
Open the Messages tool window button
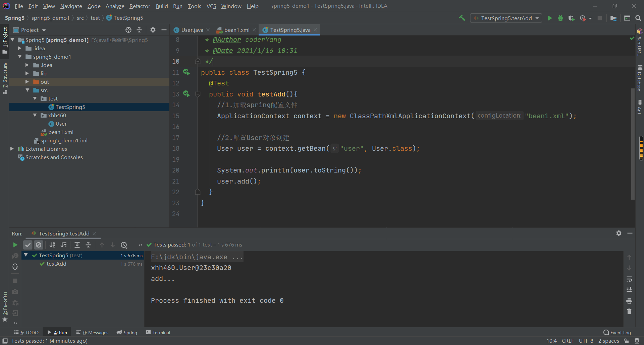(x=92, y=332)
